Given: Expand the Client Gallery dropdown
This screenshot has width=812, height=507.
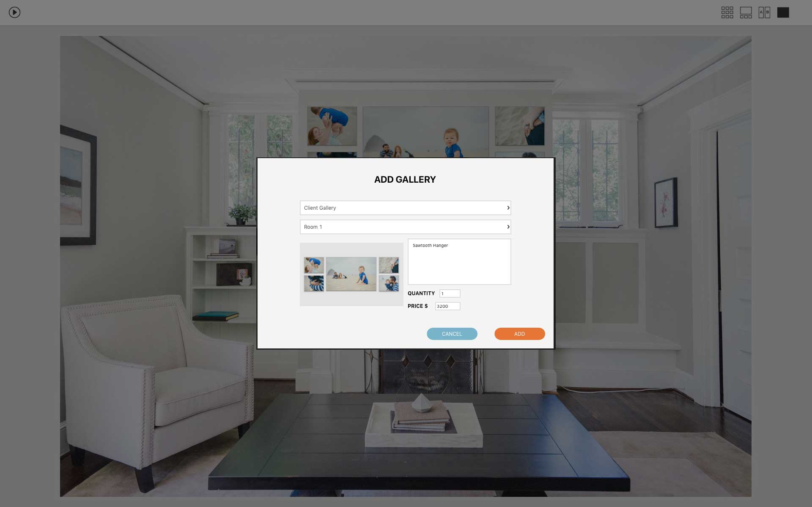Looking at the screenshot, I should pos(507,207).
